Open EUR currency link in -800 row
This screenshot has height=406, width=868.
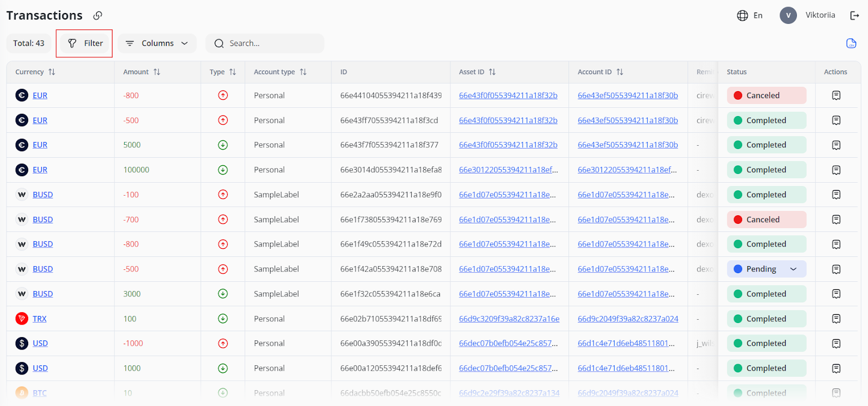coord(40,95)
